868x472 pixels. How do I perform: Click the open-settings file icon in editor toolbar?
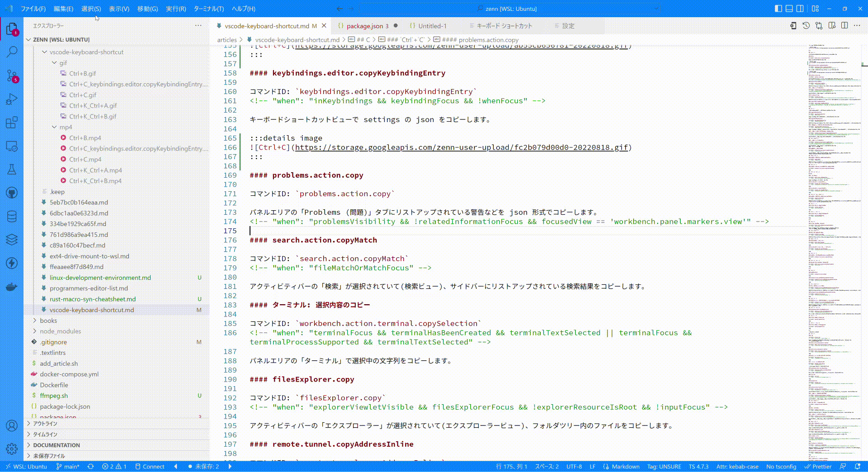point(793,26)
